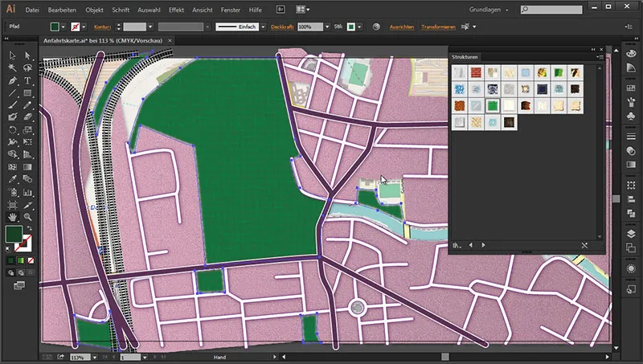Image resolution: width=643 pixels, height=364 pixels.
Task: Select the Rectangle tool
Action: 27,93
